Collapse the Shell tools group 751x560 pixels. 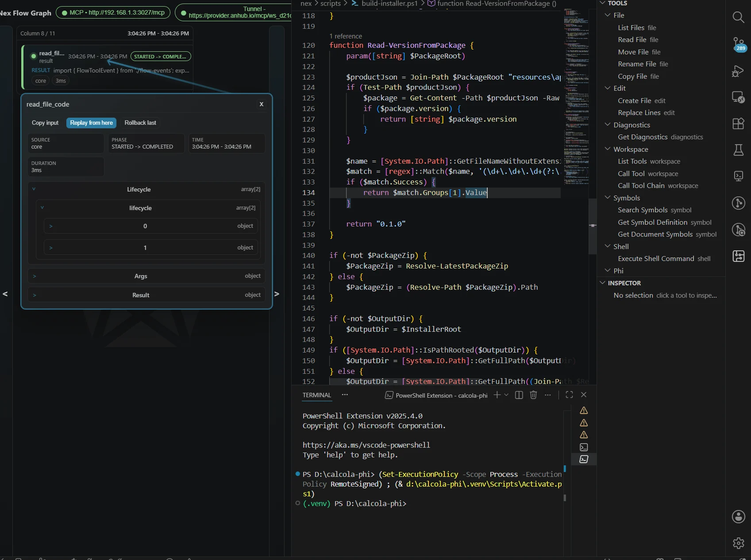coord(608,246)
